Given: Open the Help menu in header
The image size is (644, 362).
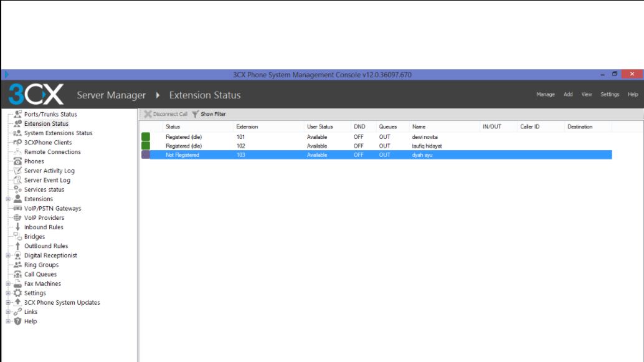Looking at the screenshot, I should (x=633, y=95).
